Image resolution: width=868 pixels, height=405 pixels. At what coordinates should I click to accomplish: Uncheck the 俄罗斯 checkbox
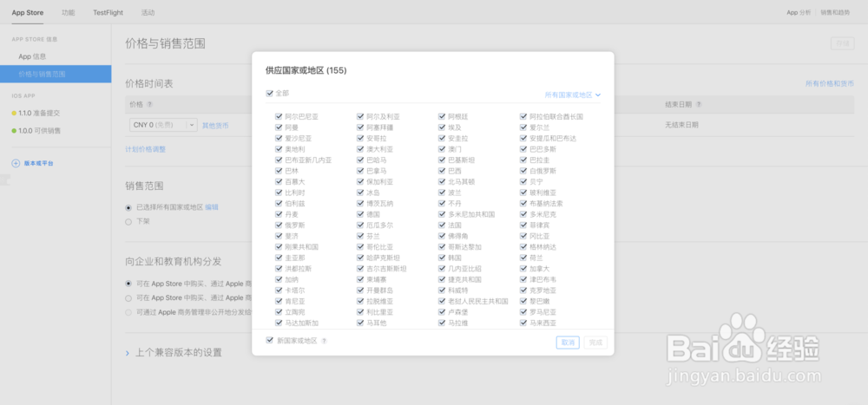(279, 225)
